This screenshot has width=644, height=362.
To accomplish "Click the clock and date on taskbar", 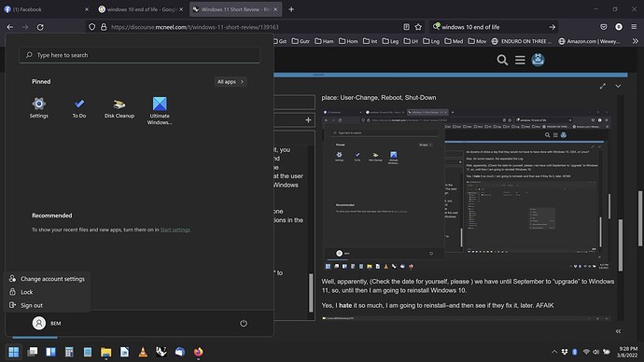I will tap(627, 352).
